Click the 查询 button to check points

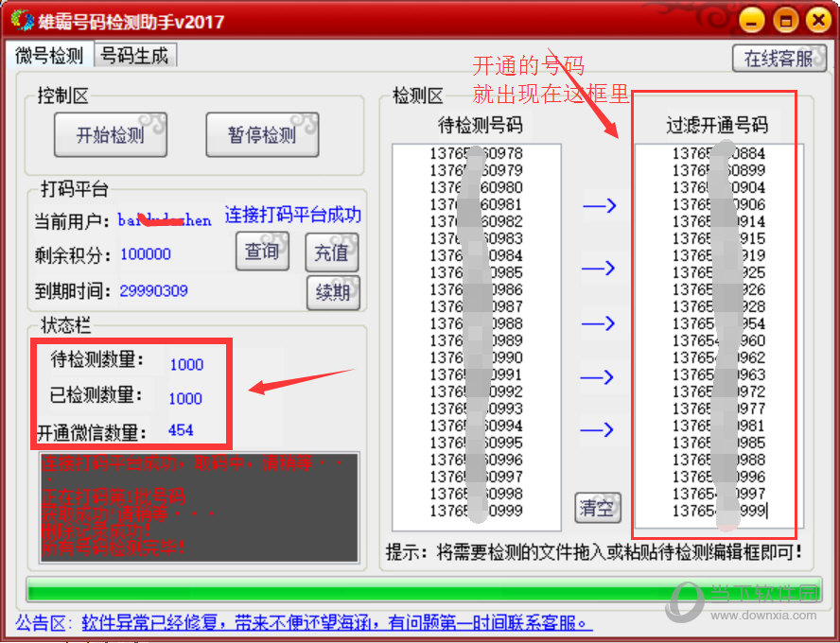(x=262, y=252)
